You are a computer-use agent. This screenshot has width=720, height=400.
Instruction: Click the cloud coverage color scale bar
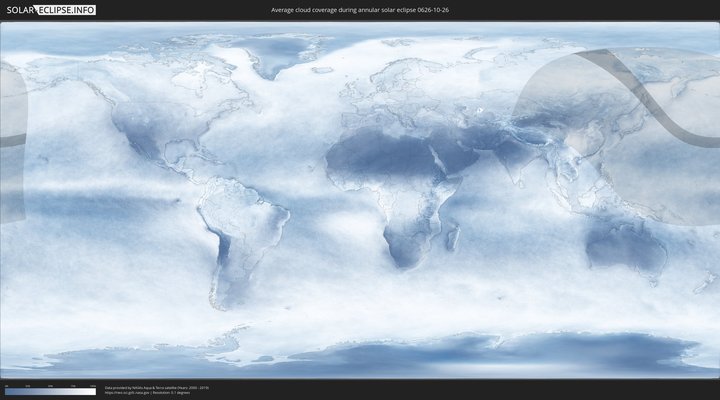tap(51, 392)
